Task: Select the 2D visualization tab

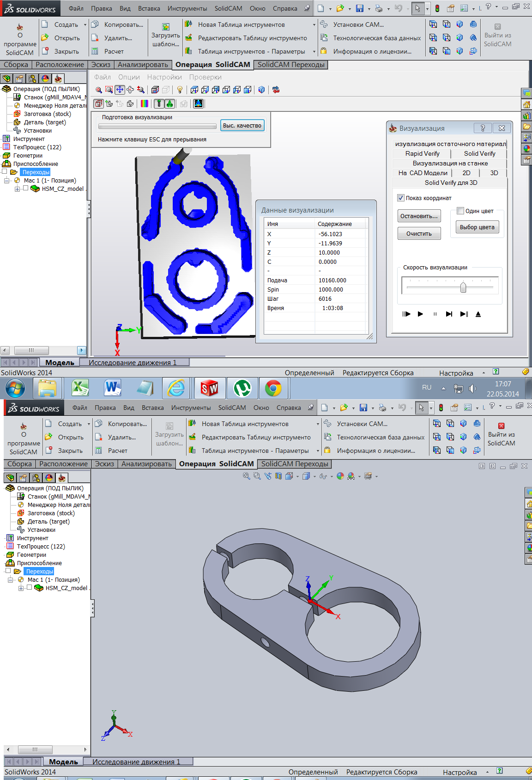Action: (466, 173)
